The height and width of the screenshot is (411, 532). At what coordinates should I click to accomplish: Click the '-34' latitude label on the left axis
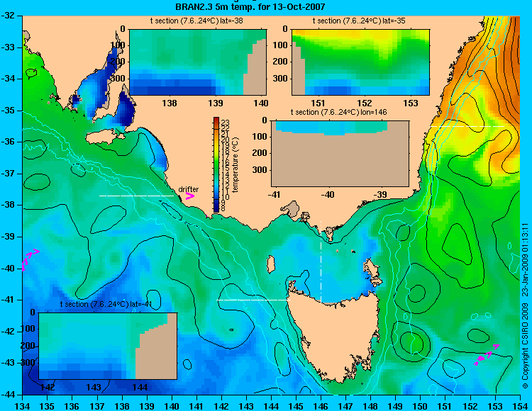pyautogui.click(x=9, y=79)
